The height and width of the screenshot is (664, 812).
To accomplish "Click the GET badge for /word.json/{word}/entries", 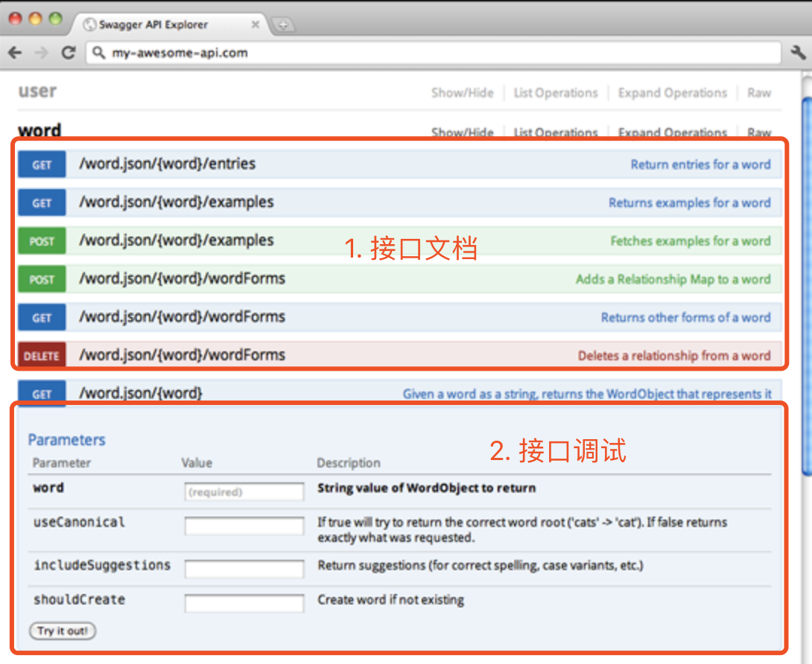I will pyautogui.click(x=42, y=165).
